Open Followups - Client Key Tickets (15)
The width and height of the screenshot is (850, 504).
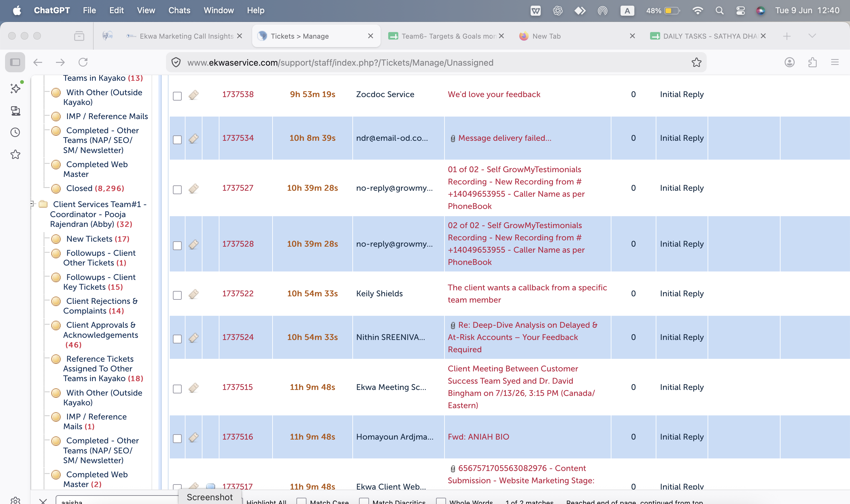tap(99, 282)
